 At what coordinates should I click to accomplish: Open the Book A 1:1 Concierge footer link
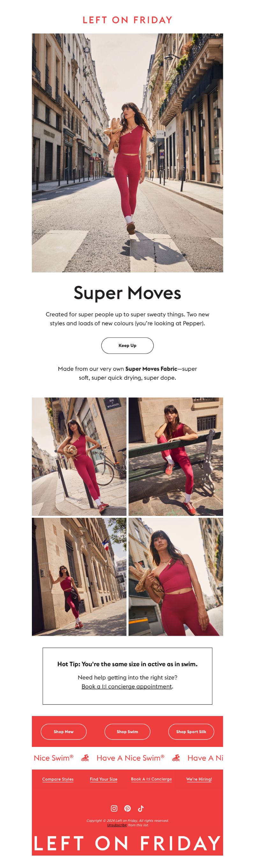(x=151, y=779)
